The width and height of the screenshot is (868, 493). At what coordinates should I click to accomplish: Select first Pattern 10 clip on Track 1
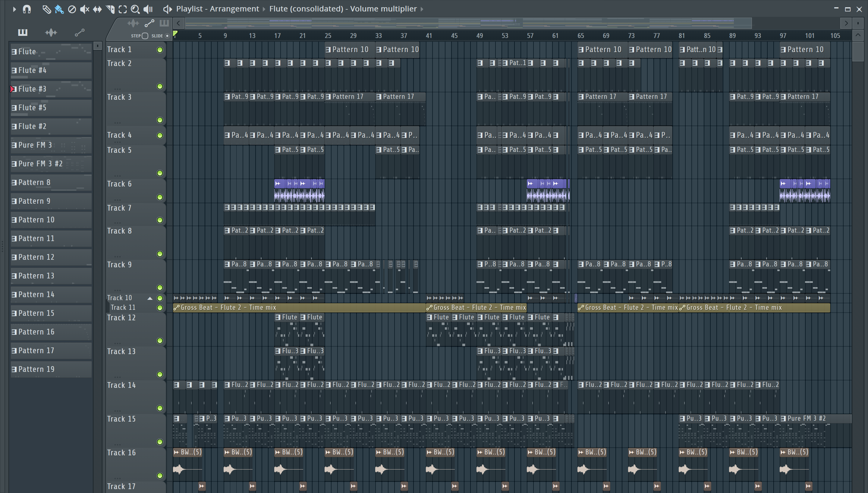[350, 49]
